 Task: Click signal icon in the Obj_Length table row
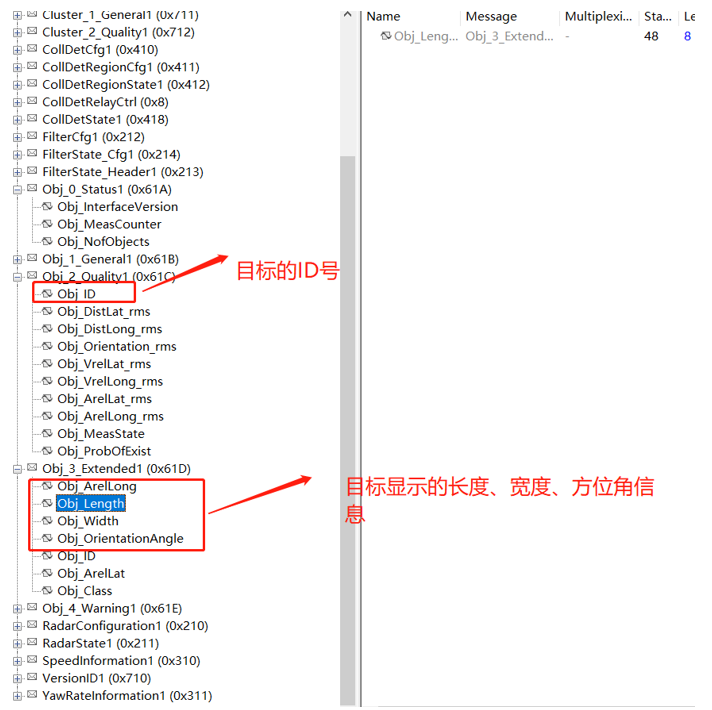(385, 36)
